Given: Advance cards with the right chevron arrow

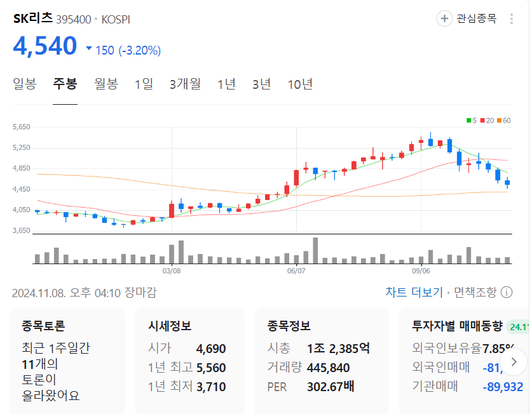Looking at the screenshot, I should (514, 362).
